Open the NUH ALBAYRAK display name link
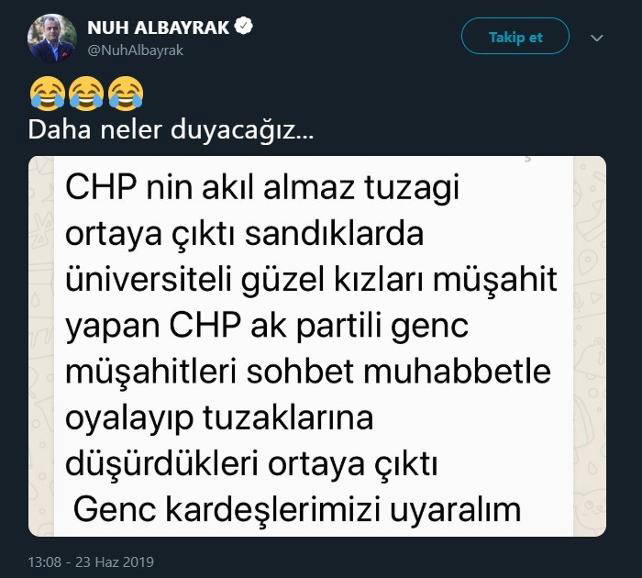Viewport: 642px width, 578px height. point(160,27)
